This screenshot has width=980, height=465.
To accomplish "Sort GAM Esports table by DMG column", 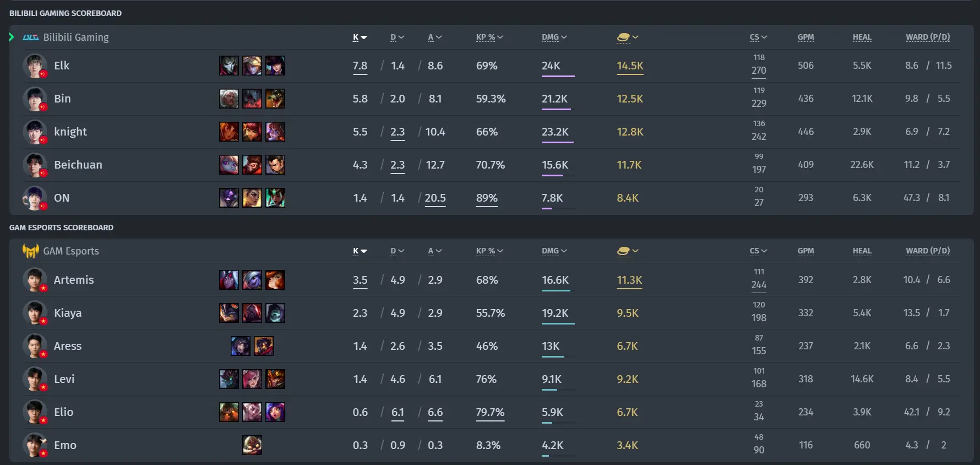I will pos(554,251).
